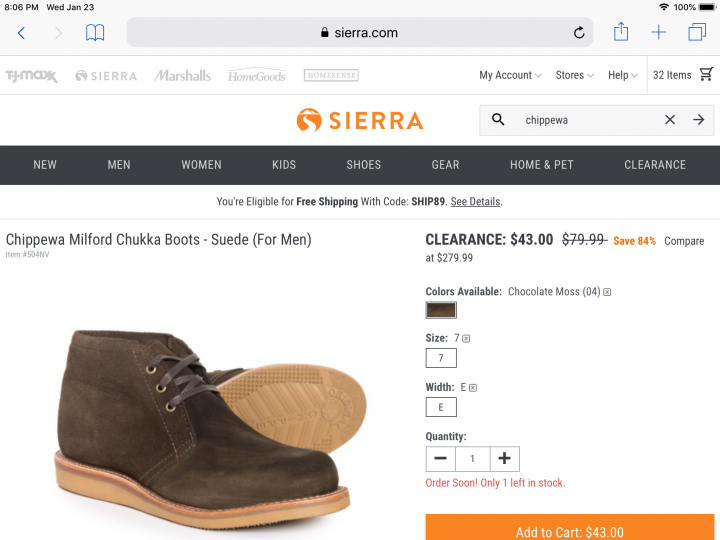Tap the Safari back arrow
Viewport: 720px width, 540px height.
pos(21,33)
